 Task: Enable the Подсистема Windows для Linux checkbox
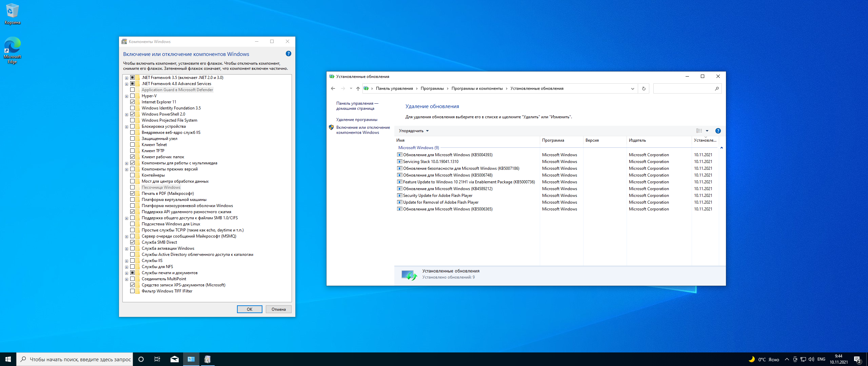(x=133, y=224)
